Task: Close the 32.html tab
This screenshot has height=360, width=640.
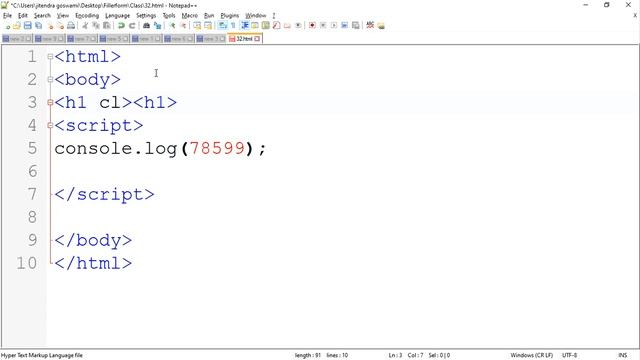Action: [257, 39]
